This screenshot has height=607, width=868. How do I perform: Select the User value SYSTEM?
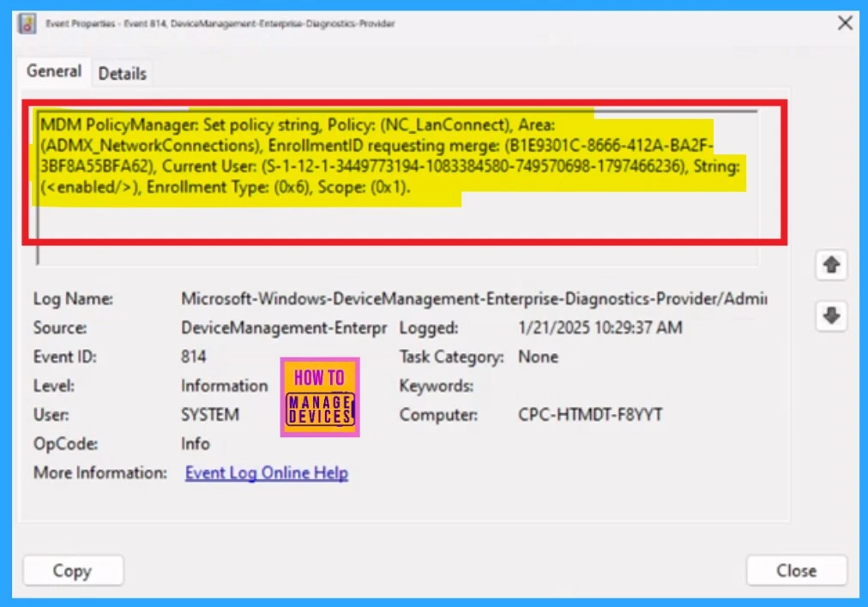coord(210,414)
